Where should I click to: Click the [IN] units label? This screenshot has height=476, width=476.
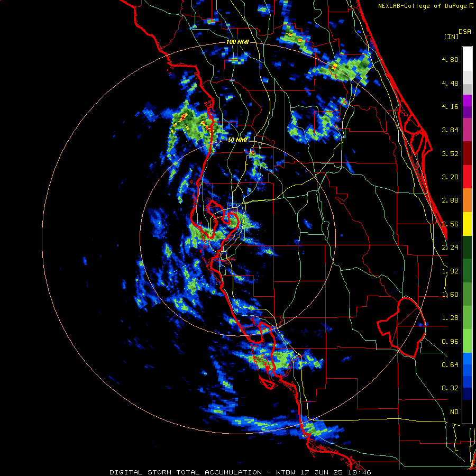click(451, 36)
